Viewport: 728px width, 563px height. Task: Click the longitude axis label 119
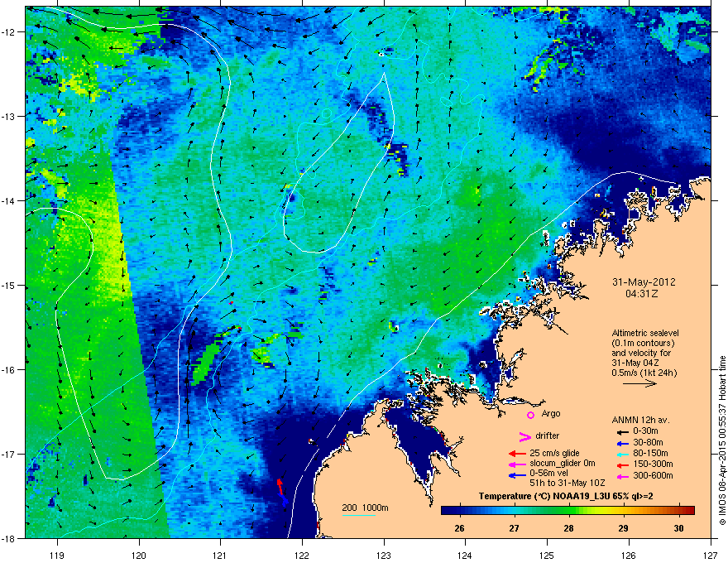click(57, 555)
